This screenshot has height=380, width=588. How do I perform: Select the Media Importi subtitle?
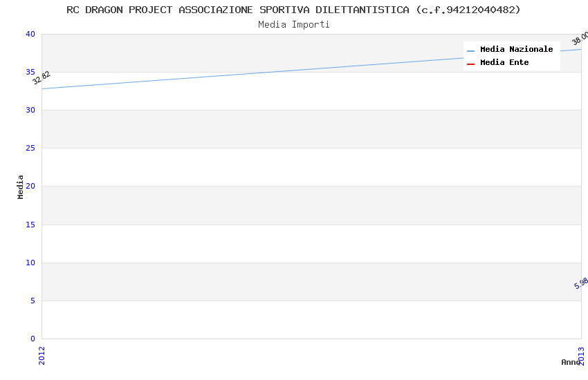coord(293,25)
